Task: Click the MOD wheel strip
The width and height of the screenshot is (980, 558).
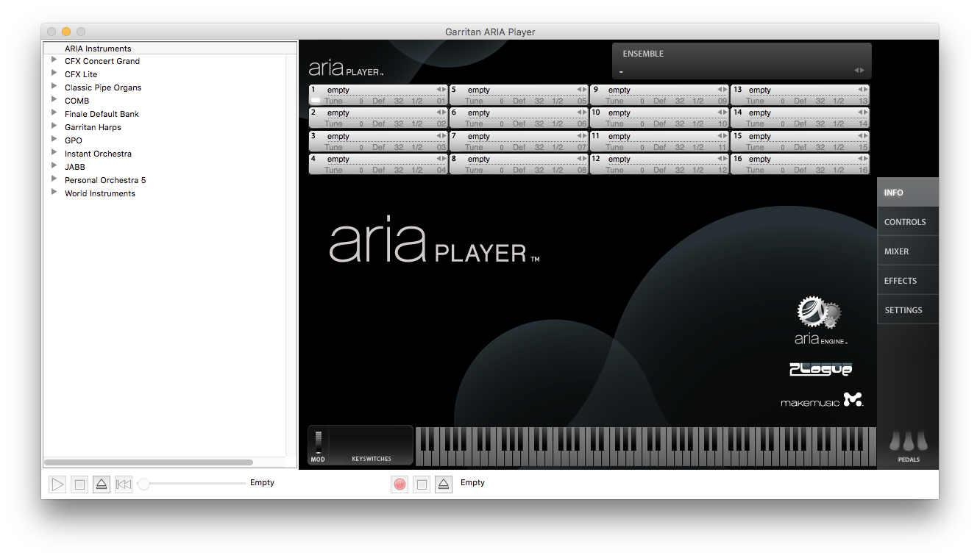Action: coord(319,443)
